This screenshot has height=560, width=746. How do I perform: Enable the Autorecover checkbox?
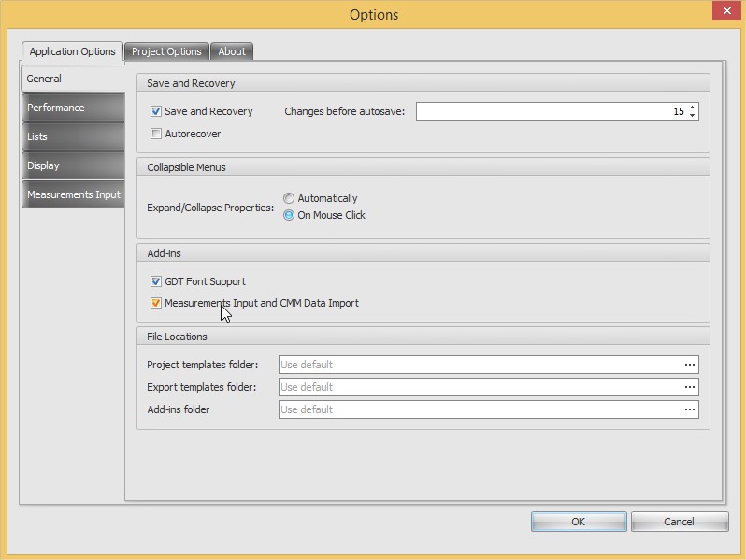click(156, 134)
